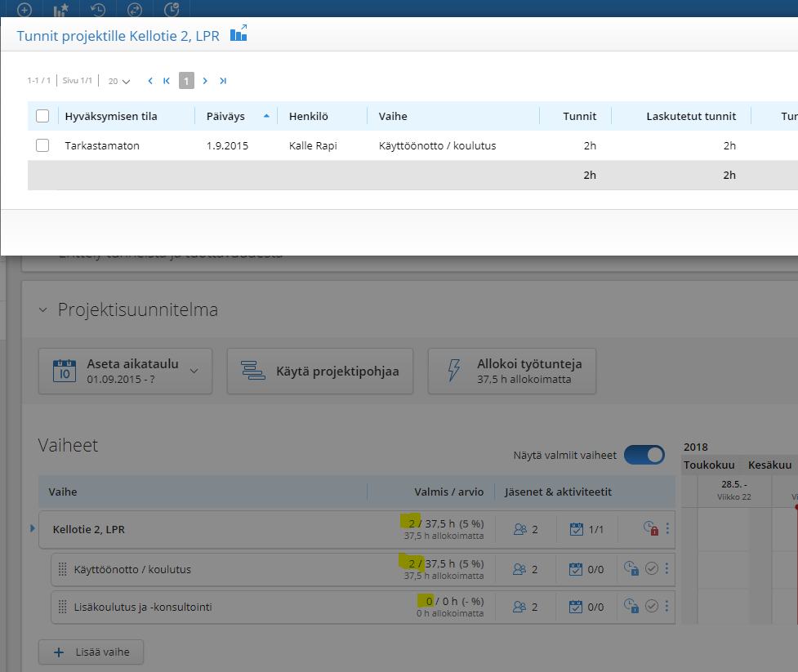Collapse the Projektisuunnitelma section
The height and width of the screenshot is (672, 798).
click(42, 309)
